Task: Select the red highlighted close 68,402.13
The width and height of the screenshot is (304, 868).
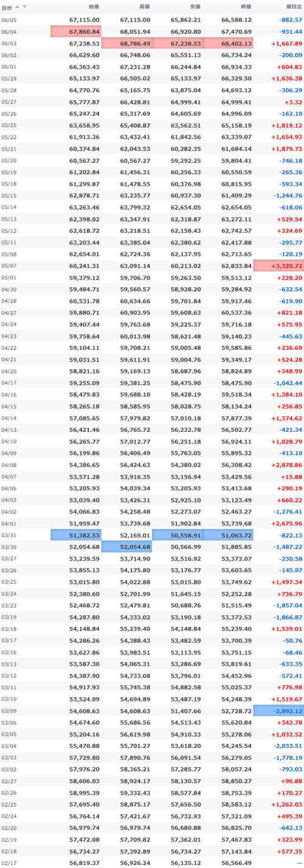Action: [228, 43]
